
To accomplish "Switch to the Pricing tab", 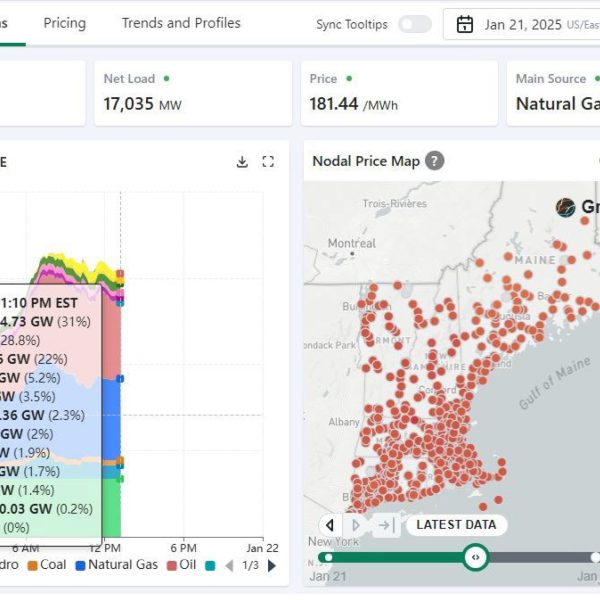I will [x=64, y=23].
